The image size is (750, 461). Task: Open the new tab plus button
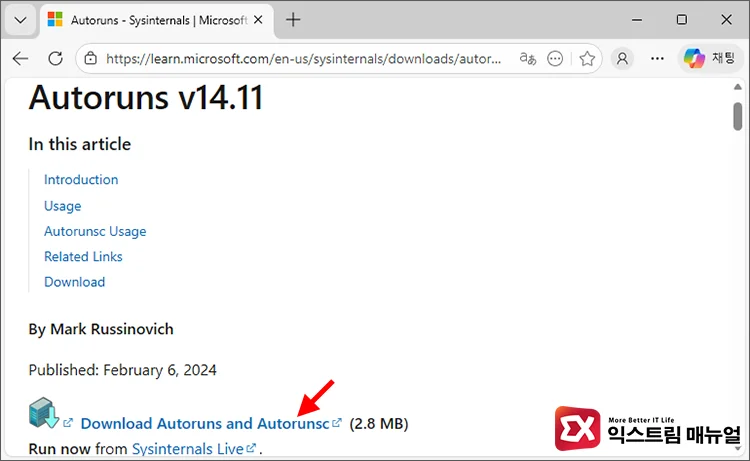293,20
